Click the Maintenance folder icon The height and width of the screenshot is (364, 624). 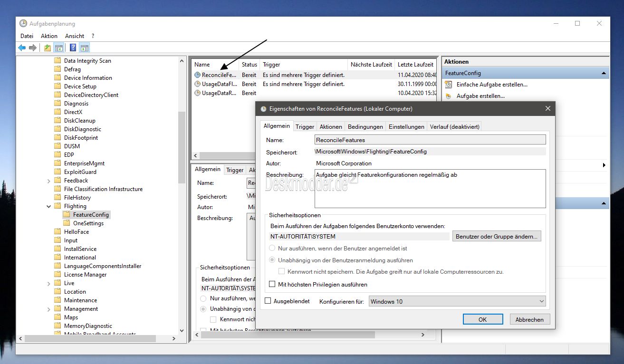[x=58, y=300]
